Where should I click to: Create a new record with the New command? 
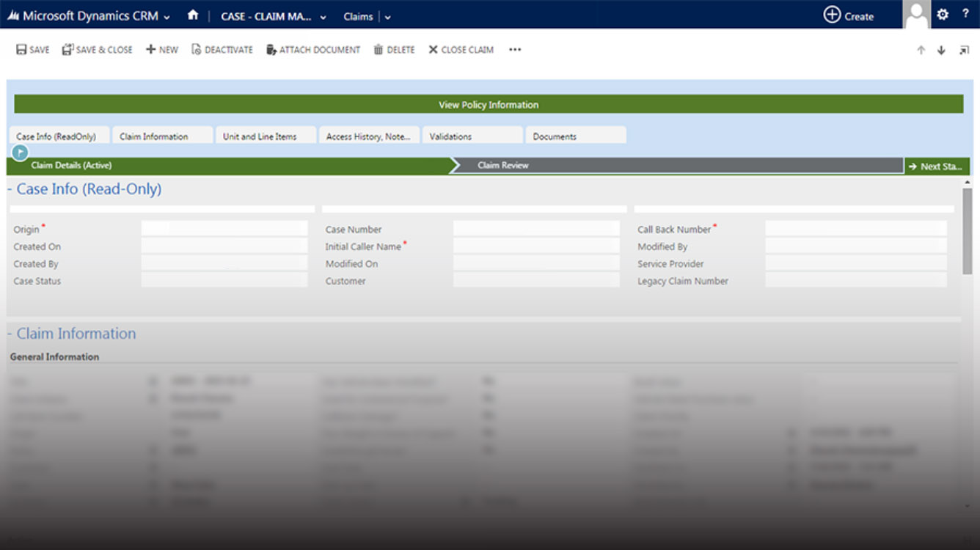(161, 49)
